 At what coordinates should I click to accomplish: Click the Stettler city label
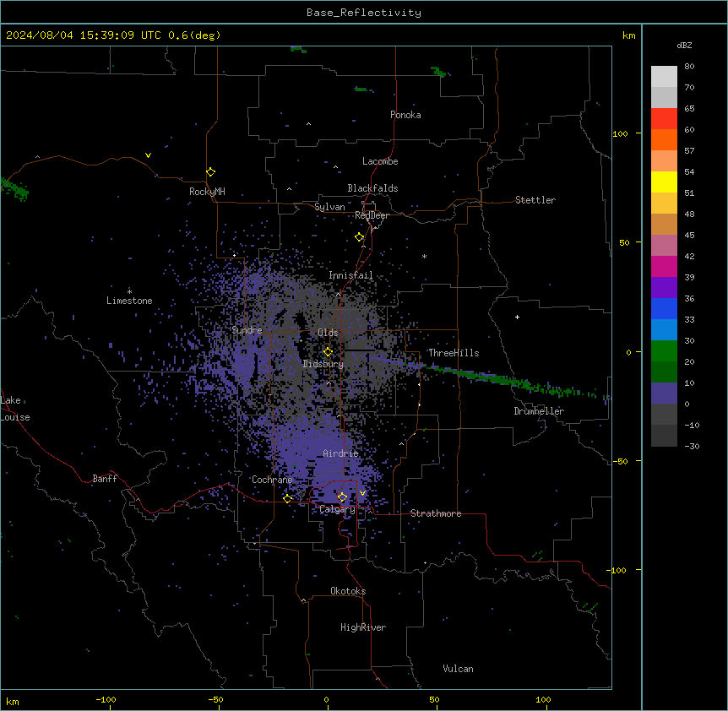click(535, 200)
